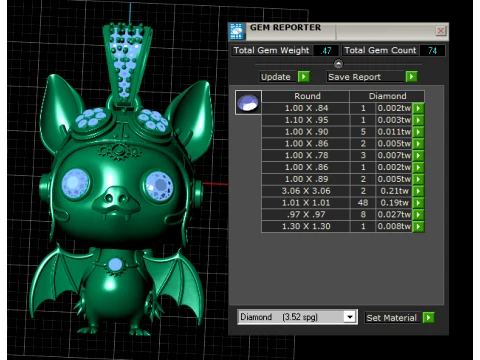Click green arrow for 0.007tw row

point(418,155)
